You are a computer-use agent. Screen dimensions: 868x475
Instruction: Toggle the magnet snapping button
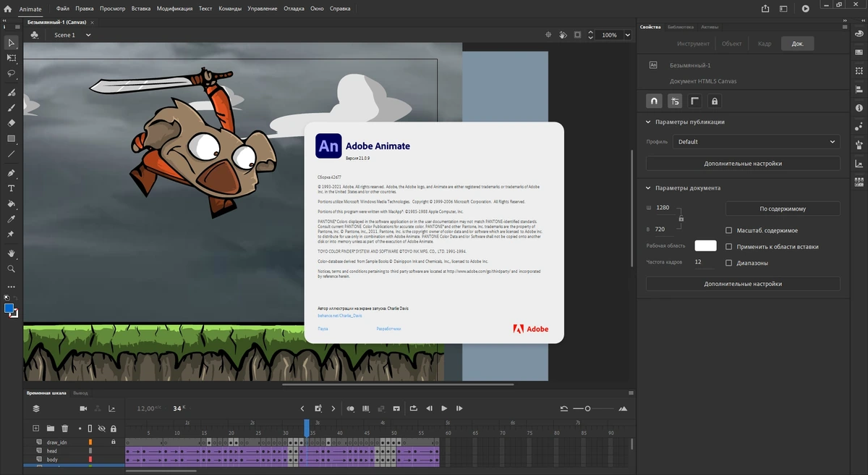tap(654, 101)
